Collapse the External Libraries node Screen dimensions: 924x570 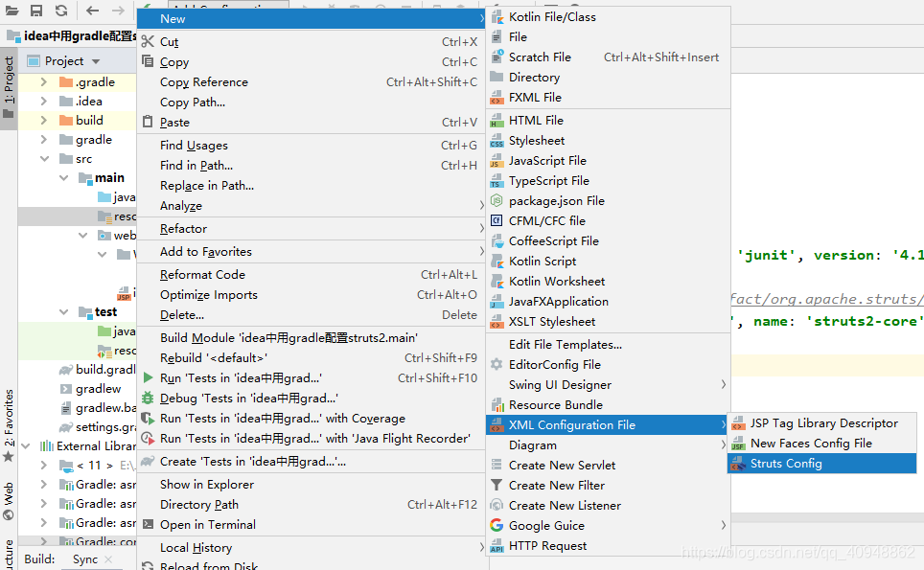25,446
